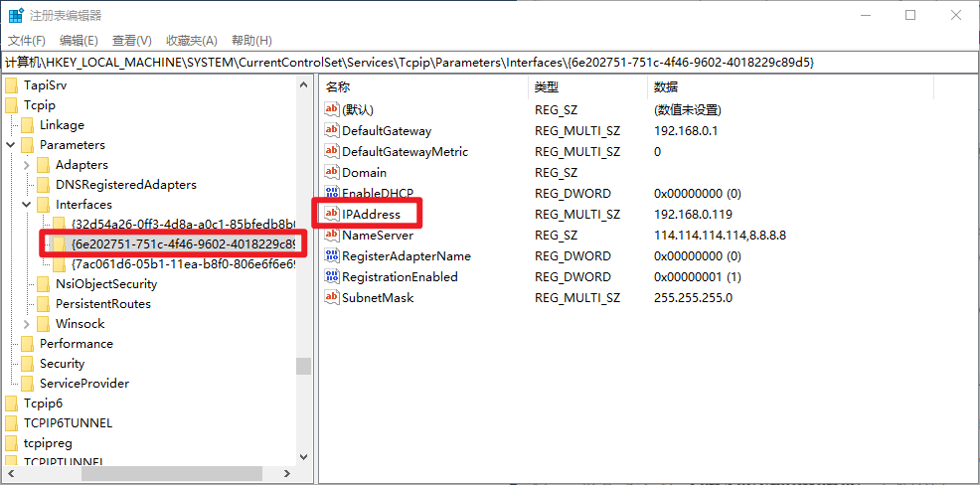This screenshot has width=980, height=485.
Task: Click the Winsock folder icon
Action: pos(43,324)
